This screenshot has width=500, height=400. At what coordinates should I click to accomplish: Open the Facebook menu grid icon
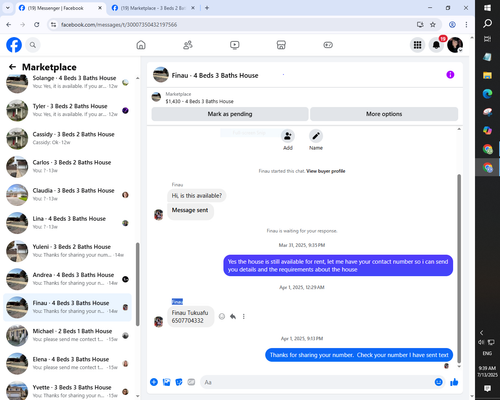click(x=417, y=45)
